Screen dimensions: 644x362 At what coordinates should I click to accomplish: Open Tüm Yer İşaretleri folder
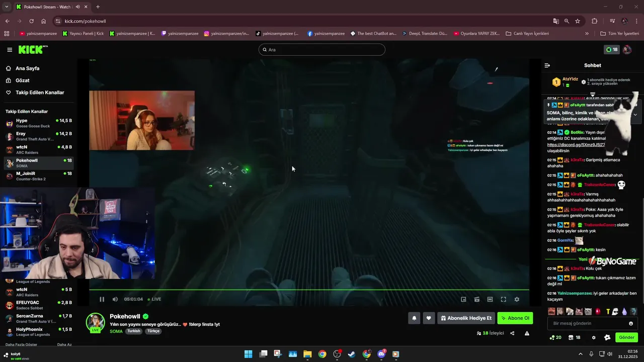(x=620, y=34)
